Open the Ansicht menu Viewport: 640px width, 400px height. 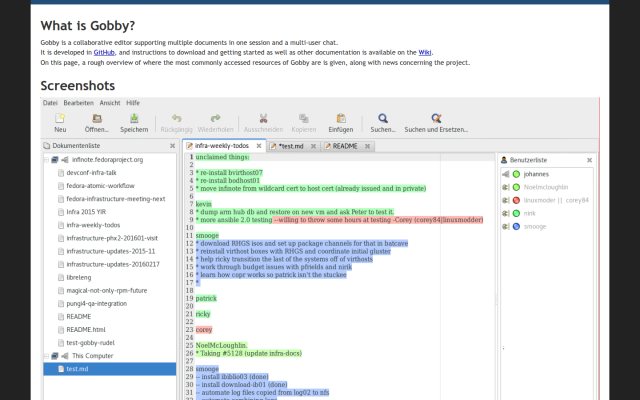tap(110, 103)
